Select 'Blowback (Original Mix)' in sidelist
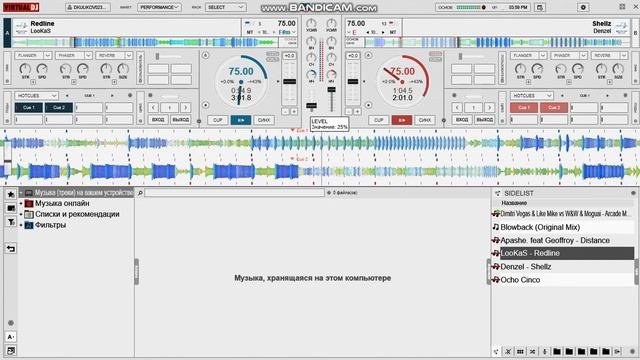This screenshot has height=360, width=640. 563,227
